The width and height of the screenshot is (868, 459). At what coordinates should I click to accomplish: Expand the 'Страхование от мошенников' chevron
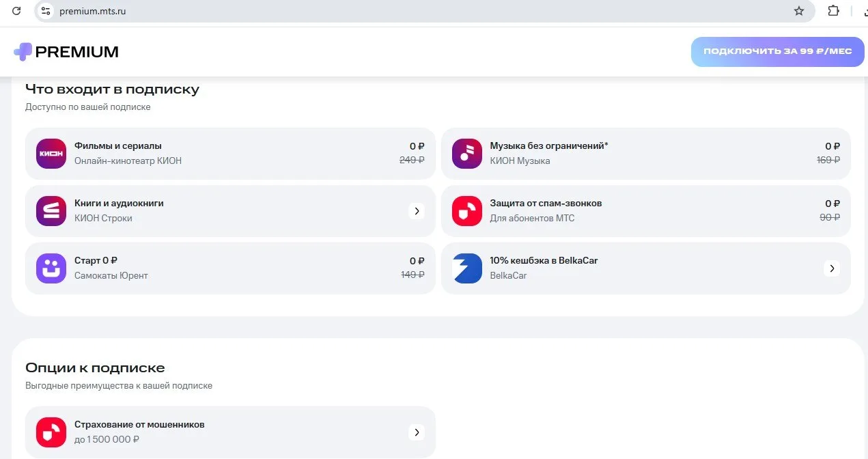417,432
